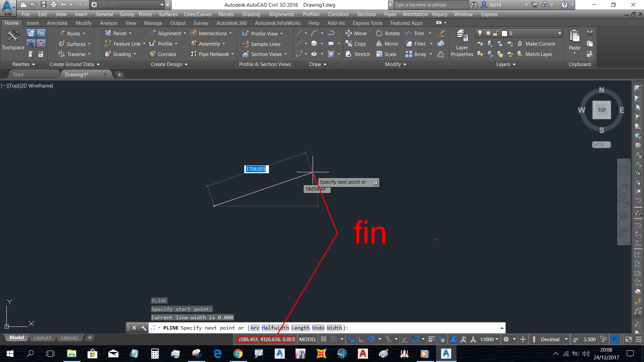Click the new drawing tab plus button
Image resolution: width=644 pixels, height=362 pixels.
(119, 74)
